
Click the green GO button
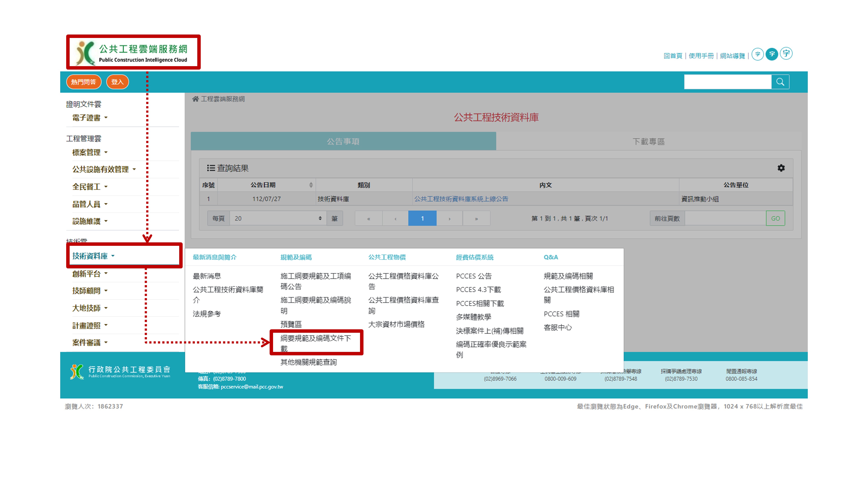tap(775, 219)
